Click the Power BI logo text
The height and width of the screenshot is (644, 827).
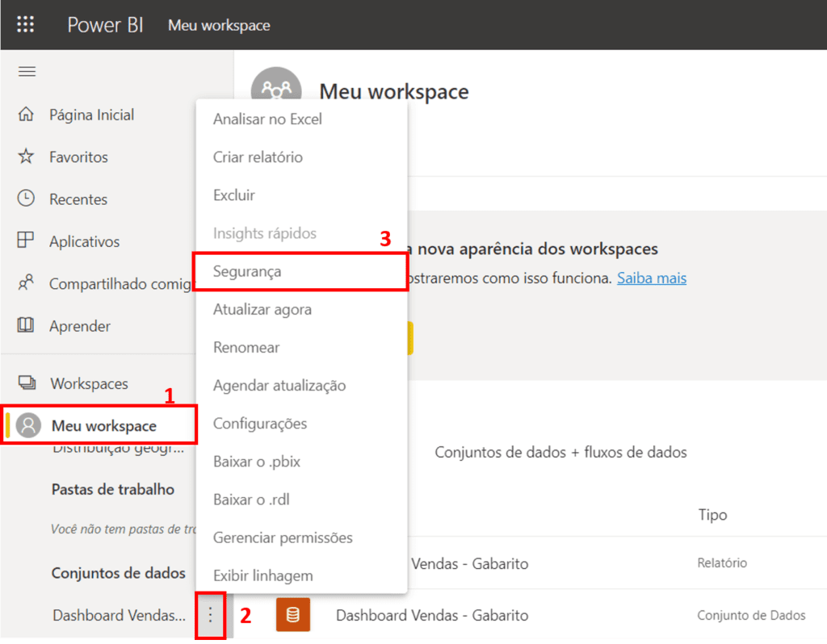pos(105,25)
